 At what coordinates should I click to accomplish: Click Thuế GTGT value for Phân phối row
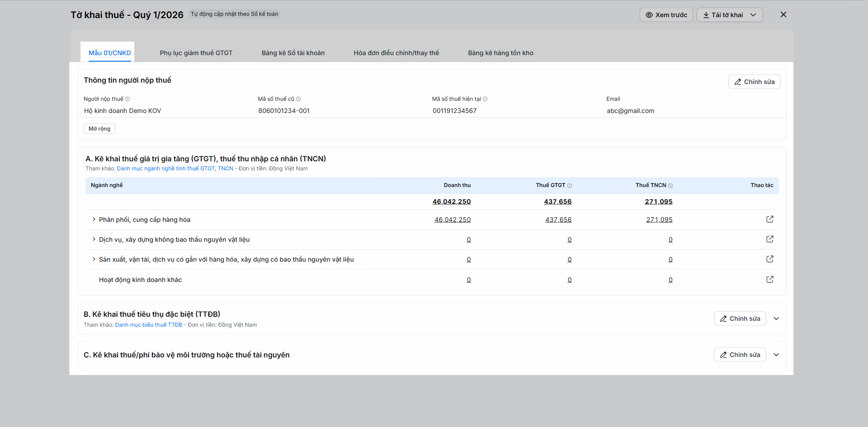point(558,220)
